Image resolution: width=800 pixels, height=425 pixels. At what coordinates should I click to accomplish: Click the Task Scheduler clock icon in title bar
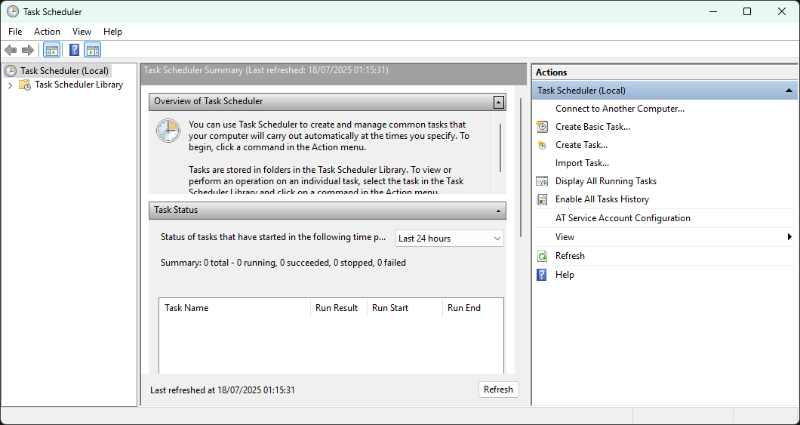pyautogui.click(x=12, y=11)
